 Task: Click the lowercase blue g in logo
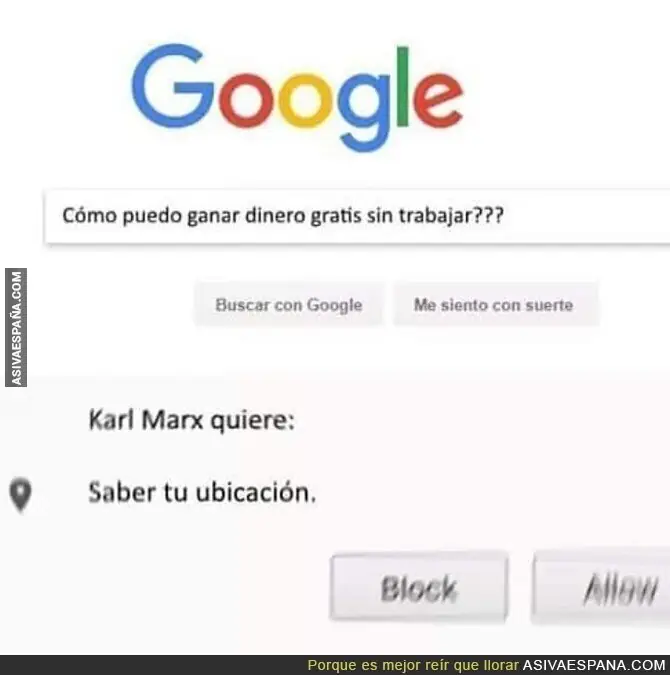coord(364,112)
